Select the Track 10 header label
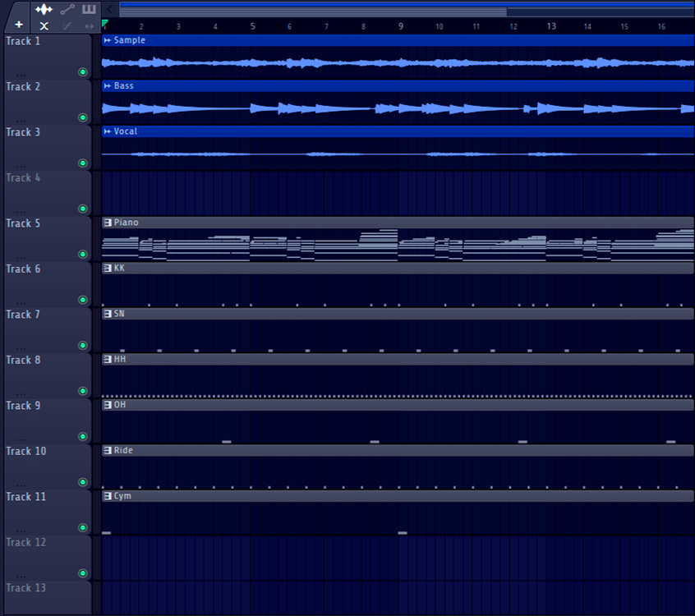 click(26, 451)
